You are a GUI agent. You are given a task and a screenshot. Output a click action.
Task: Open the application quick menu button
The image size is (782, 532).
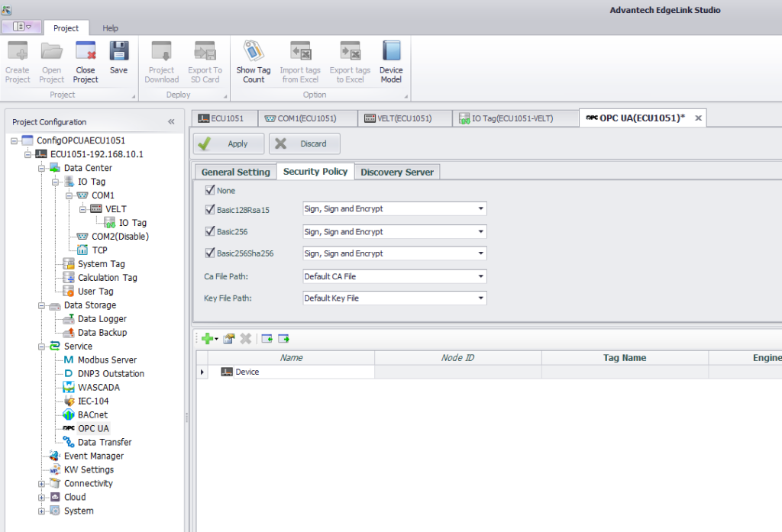(x=22, y=27)
